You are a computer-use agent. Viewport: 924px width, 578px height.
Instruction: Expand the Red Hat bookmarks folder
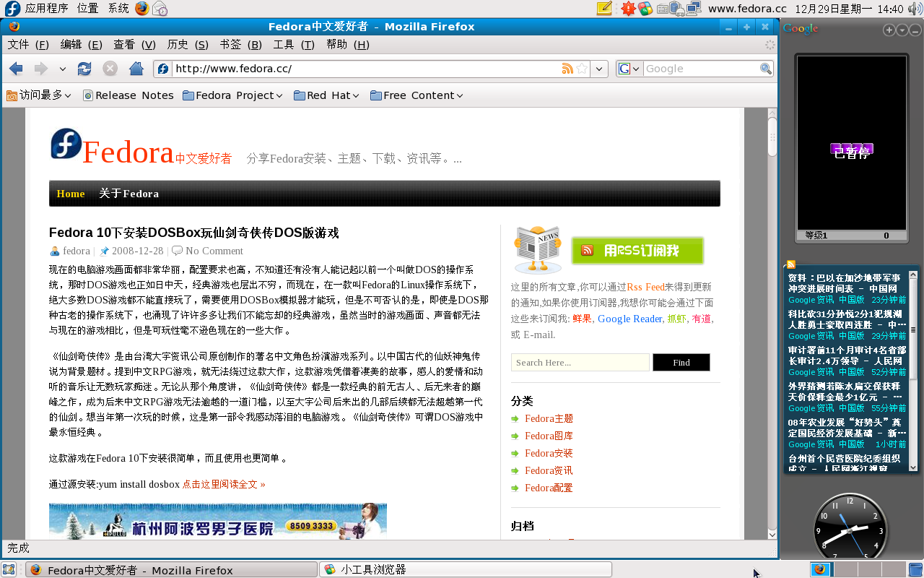(x=326, y=95)
